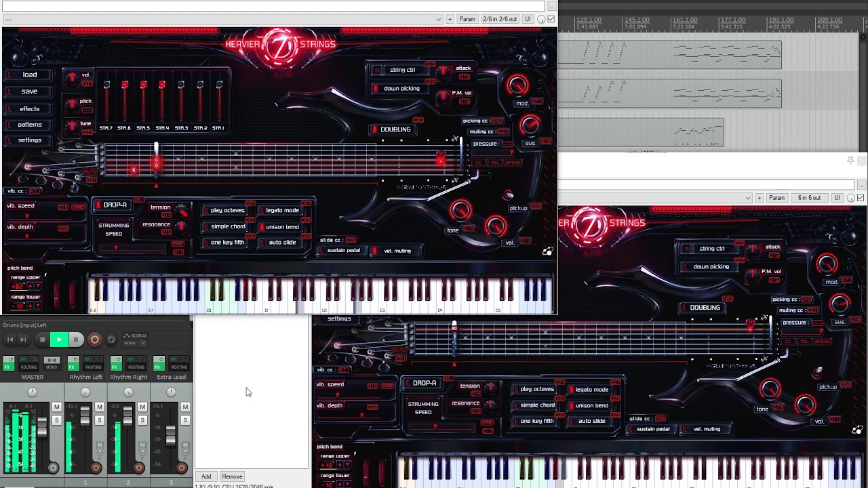The image size is (868, 488).
Task: Solo the Rhythm Left track
Action: click(99, 420)
